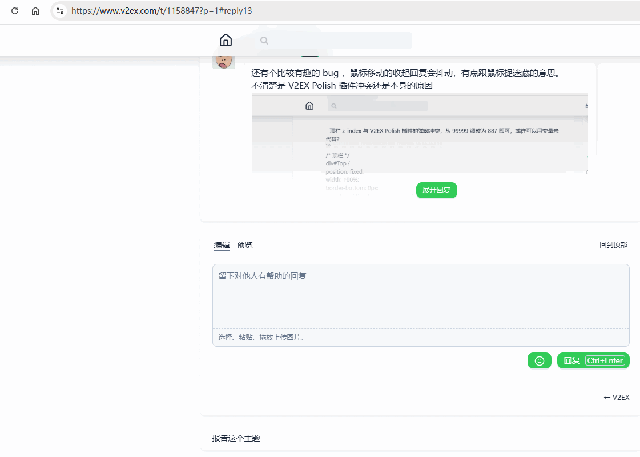640x457 pixels.
Task: Click the search magnifier icon
Action: (264, 41)
